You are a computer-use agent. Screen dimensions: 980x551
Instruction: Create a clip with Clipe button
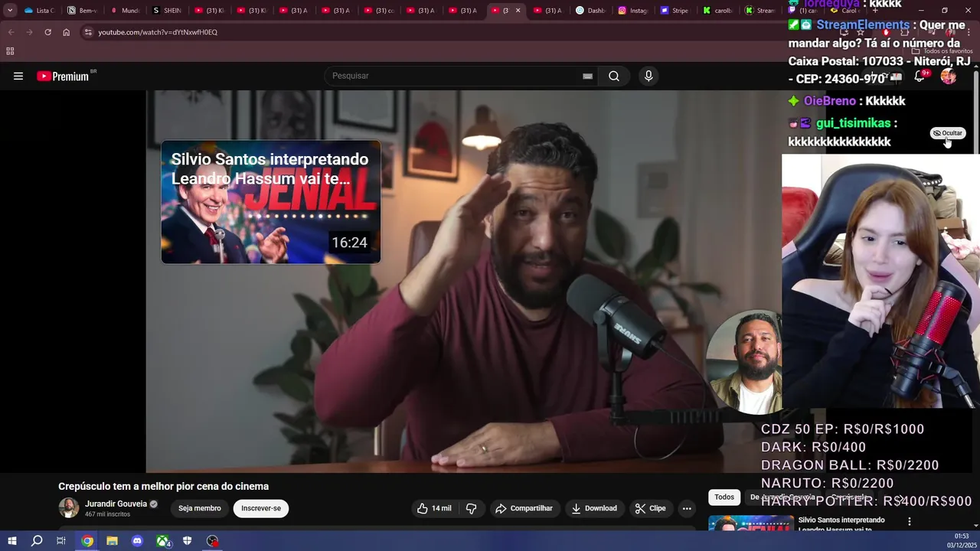coord(651,508)
